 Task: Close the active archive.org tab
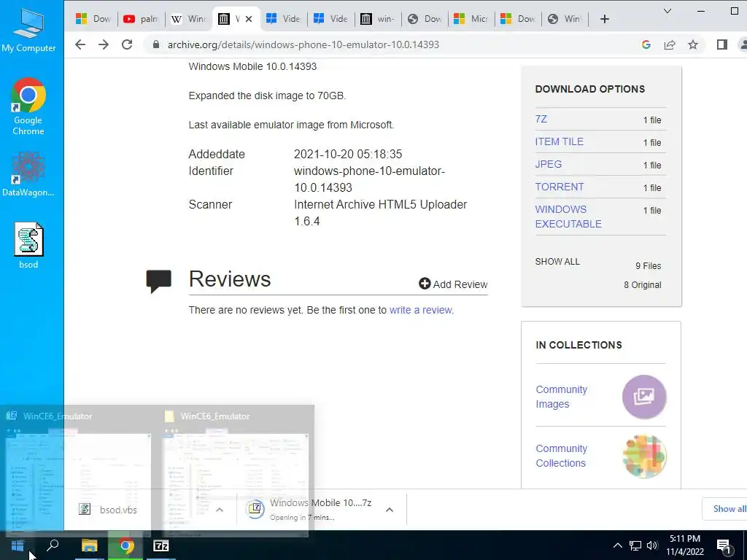pos(249,19)
